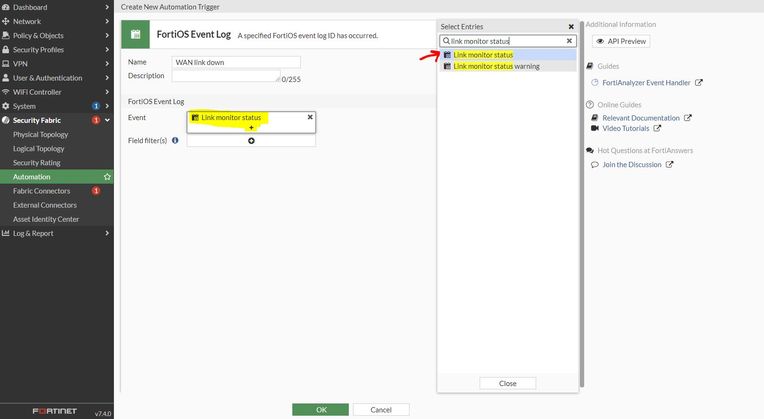Toggle Automation favorite star icon
Screen dimensions: 764x419
[107, 177]
